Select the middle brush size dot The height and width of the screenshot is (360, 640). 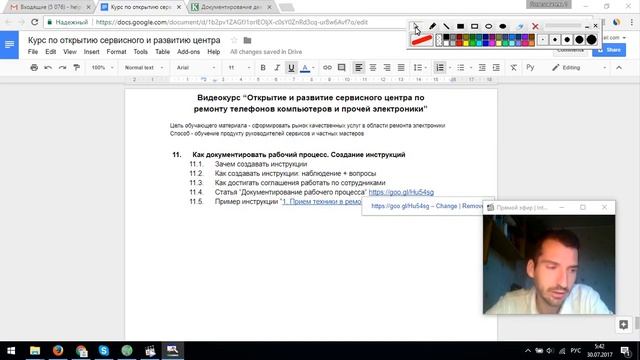(x=567, y=40)
